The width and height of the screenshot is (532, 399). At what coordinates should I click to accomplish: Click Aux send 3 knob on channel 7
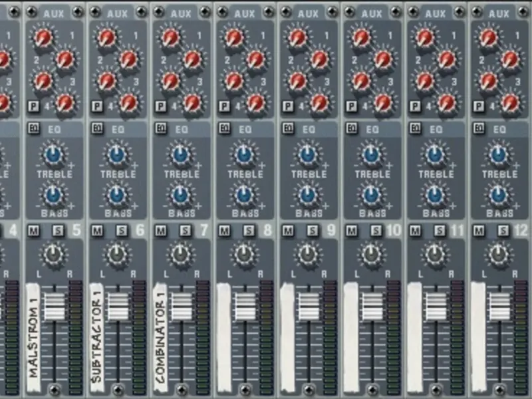pos(171,81)
